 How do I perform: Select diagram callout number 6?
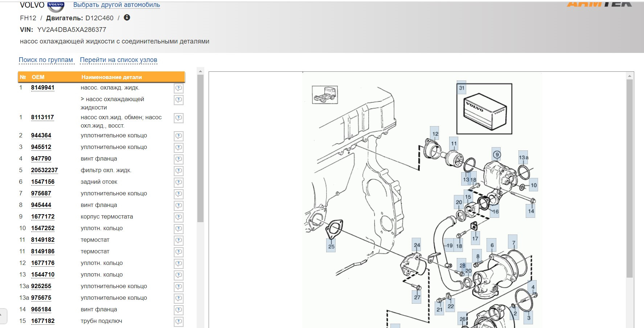492,245
